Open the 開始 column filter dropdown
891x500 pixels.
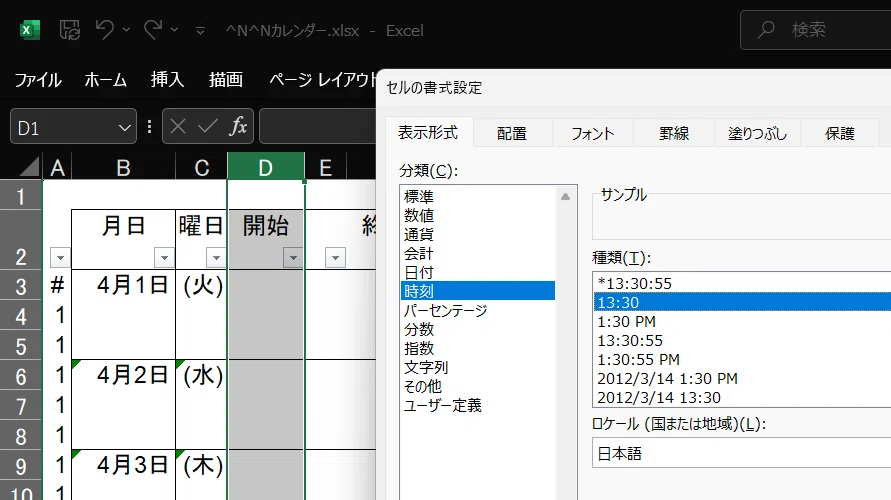(x=293, y=258)
